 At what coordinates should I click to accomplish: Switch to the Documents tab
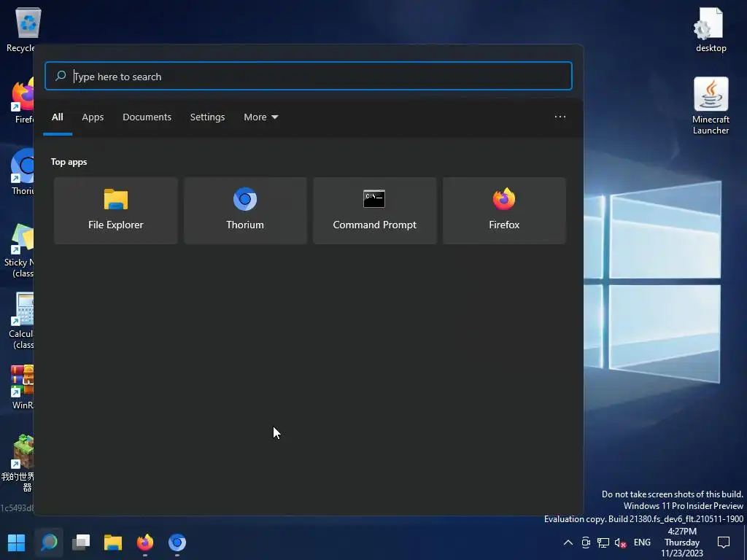[x=147, y=117]
